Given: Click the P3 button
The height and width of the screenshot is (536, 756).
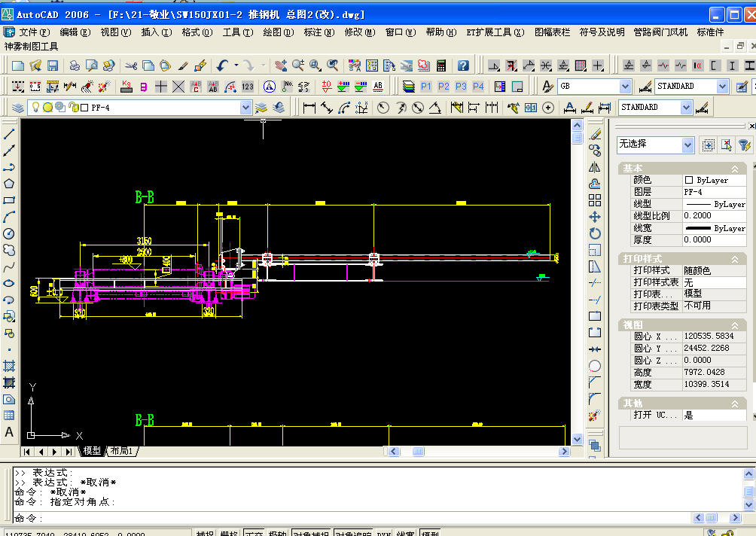Looking at the screenshot, I should click(x=461, y=87).
